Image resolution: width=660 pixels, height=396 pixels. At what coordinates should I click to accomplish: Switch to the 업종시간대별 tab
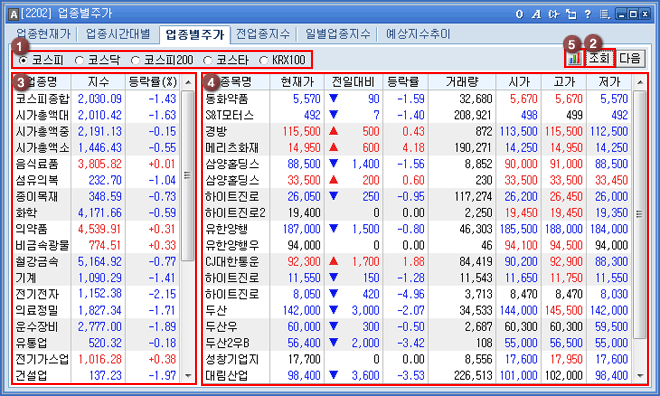coord(118,34)
